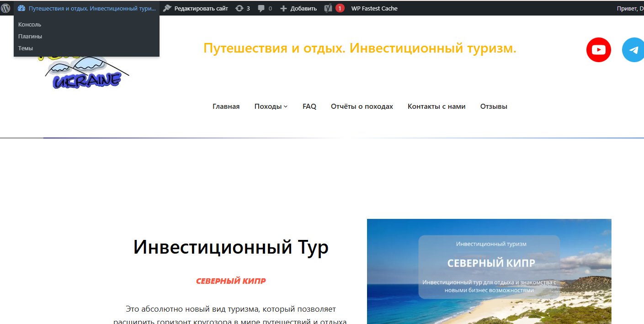Expand the Походы navigation dropdown
The image size is (644, 324).
click(x=271, y=106)
